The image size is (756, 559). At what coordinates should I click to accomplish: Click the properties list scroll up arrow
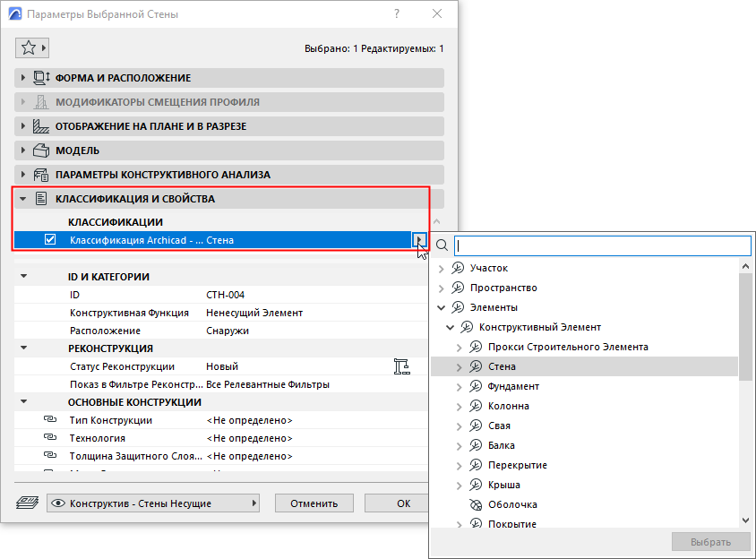[x=437, y=221]
